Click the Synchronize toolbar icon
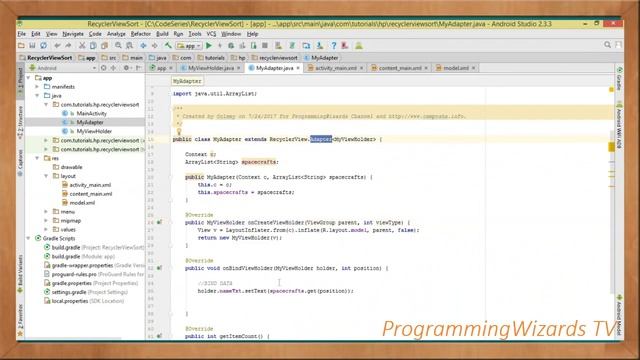640x360 pixels. point(43,46)
